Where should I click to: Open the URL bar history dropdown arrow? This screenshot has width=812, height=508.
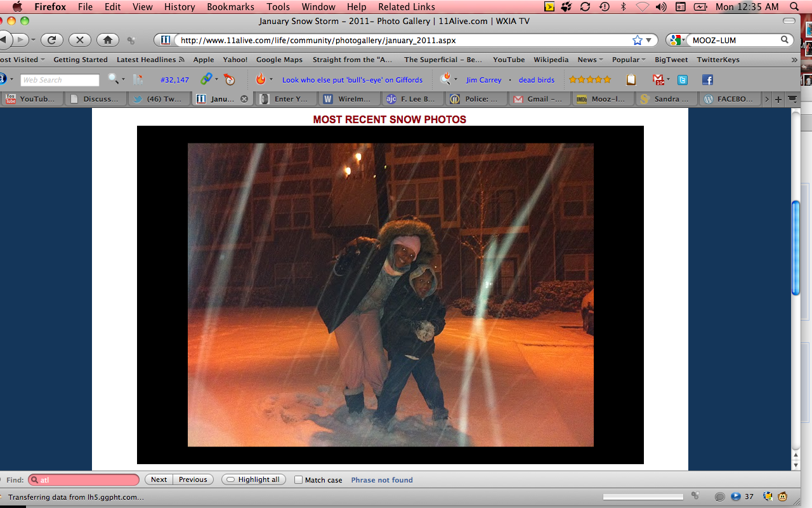(x=648, y=40)
